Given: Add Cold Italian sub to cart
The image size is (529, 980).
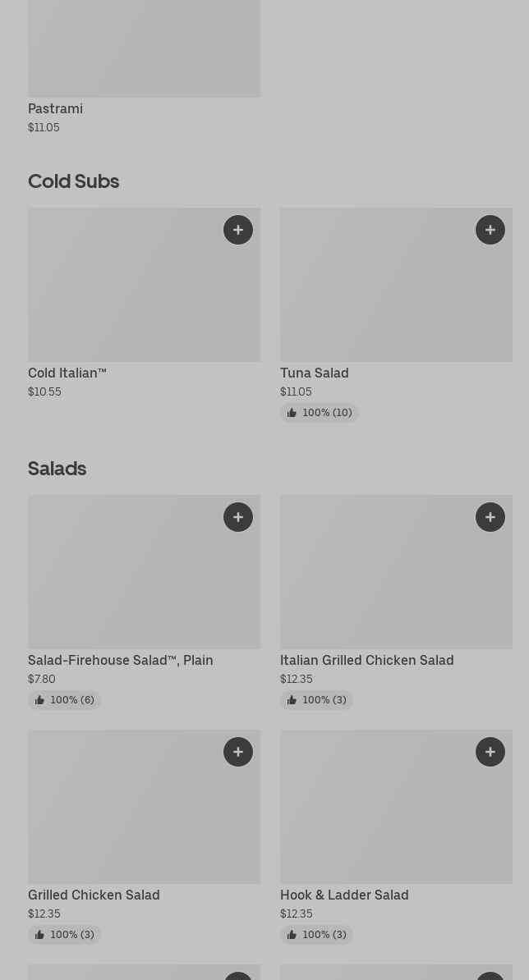Looking at the screenshot, I should click(x=238, y=230).
